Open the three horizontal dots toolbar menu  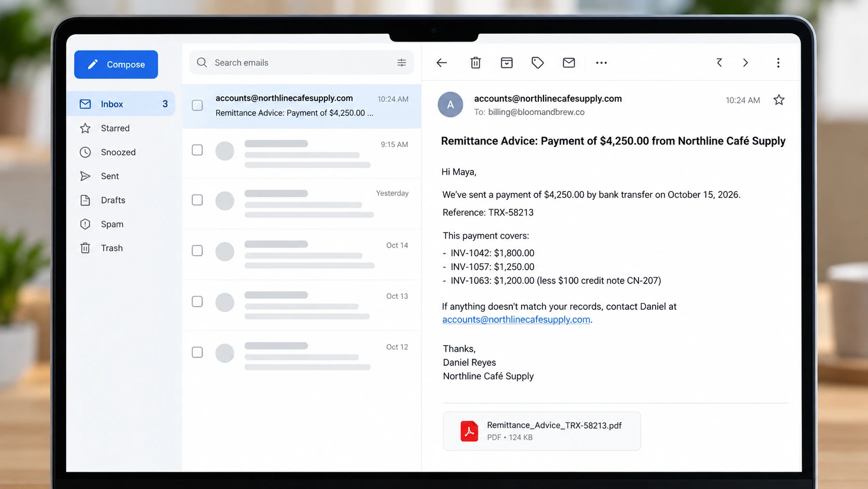point(601,63)
